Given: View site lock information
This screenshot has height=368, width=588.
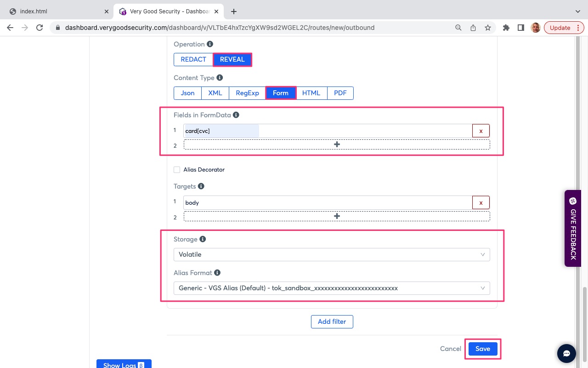Looking at the screenshot, I should point(58,28).
